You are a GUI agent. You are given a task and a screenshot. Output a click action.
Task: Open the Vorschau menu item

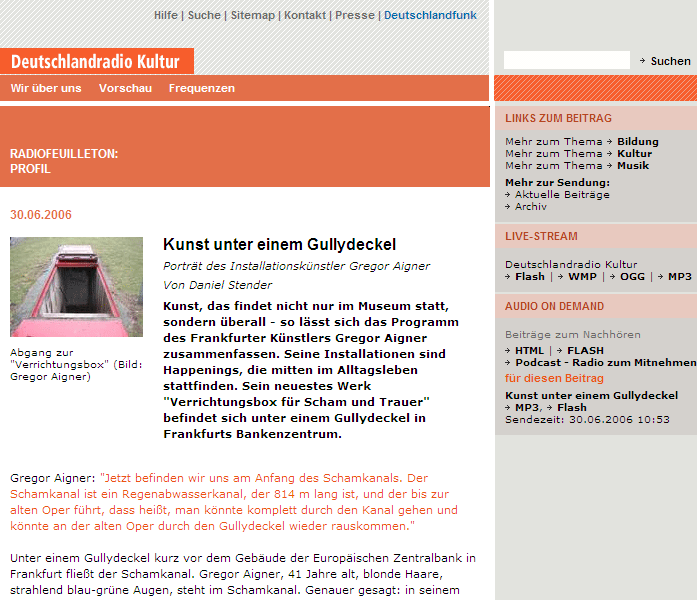coord(125,88)
